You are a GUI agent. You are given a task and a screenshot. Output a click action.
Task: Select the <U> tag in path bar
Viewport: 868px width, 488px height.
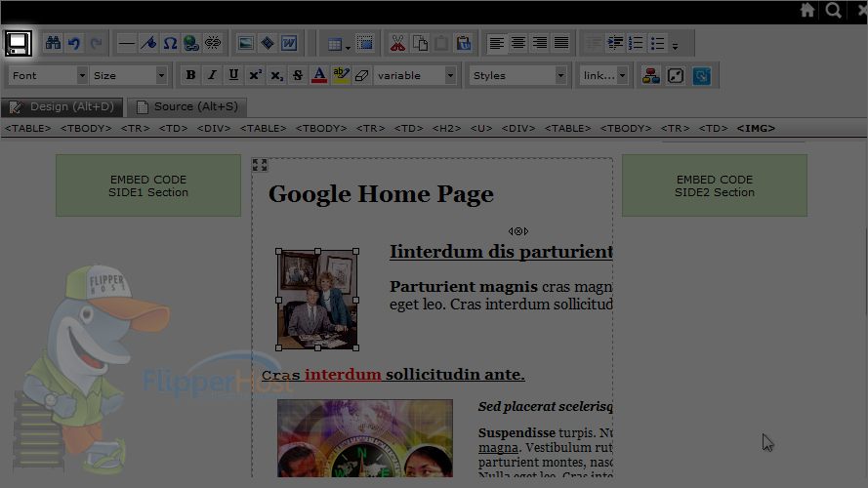pyautogui.click(x=481, y=129)
